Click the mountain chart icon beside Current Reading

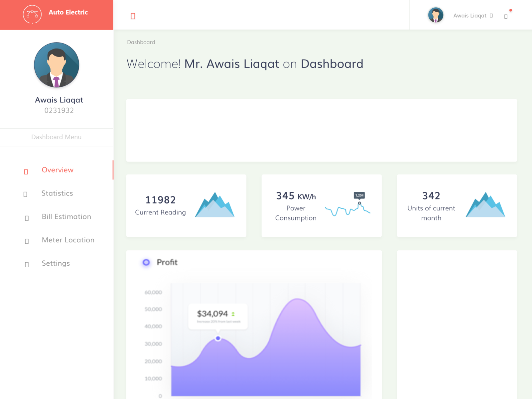point(215,205)
